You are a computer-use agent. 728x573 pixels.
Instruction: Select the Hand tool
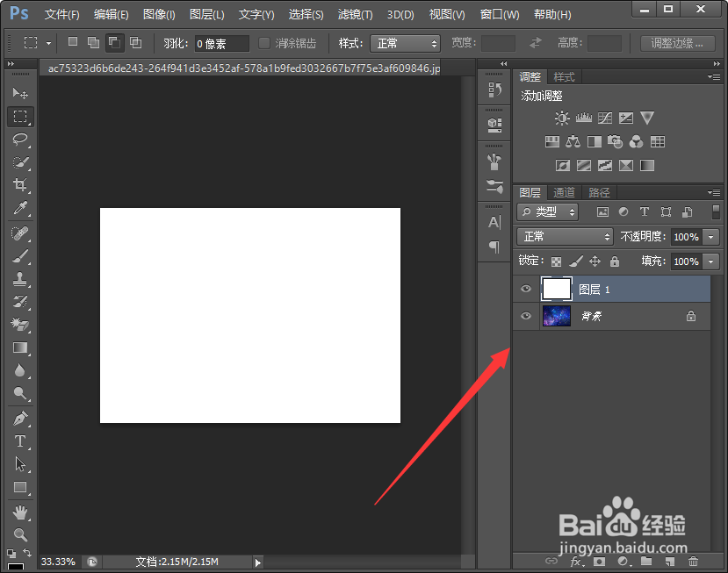[x=20, y=512]
